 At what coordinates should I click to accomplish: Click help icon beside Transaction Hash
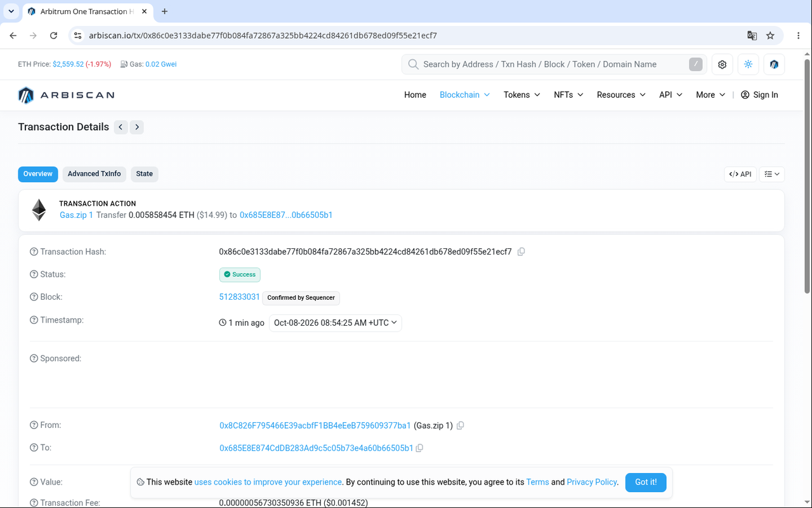pyautogui.click(x=34, y=252)
